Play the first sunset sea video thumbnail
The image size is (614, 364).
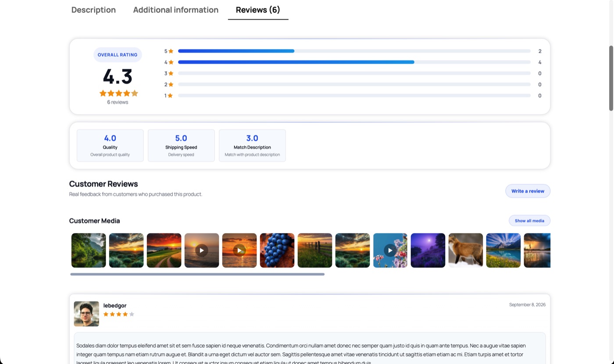[x=202, y=250]
